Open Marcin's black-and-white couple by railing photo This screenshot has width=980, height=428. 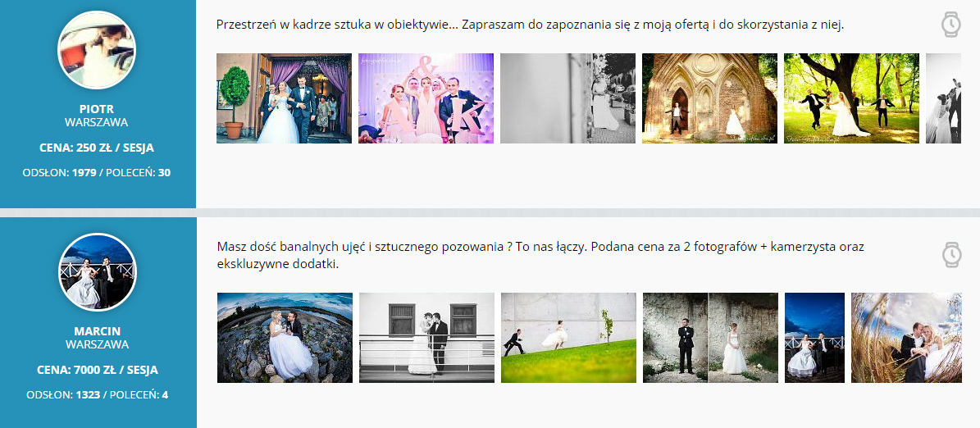point(426,338)
